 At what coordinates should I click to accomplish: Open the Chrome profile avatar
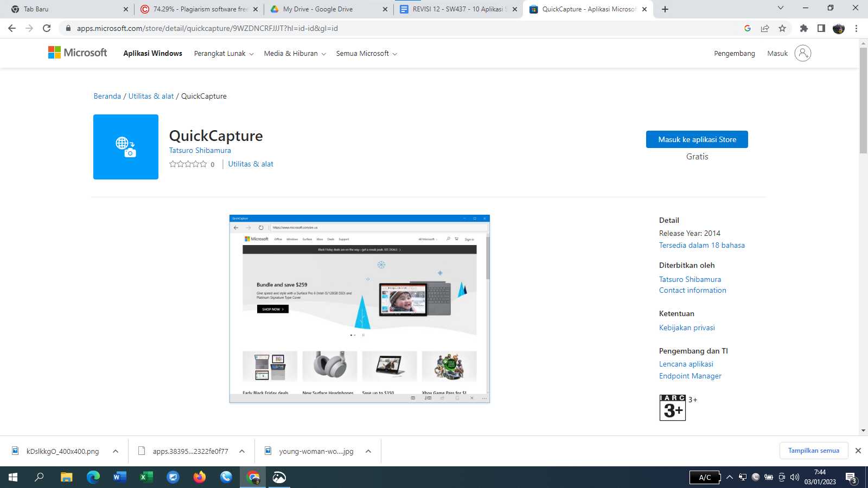pyautogui.click(x=839, y=28)
